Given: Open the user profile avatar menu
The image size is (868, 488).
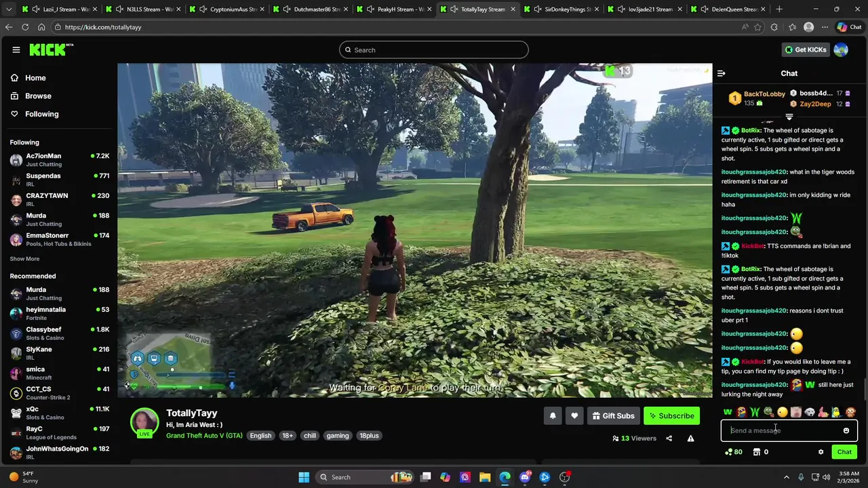Looking at the screenshot, I should tap(841, 49).
